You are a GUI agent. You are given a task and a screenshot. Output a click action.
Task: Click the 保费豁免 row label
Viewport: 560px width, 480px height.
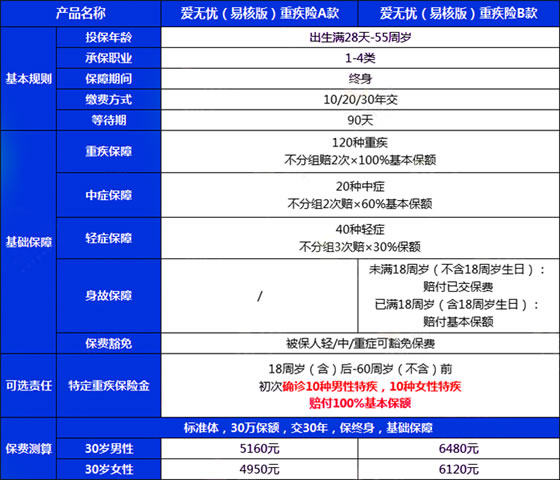tap(109, 344)
